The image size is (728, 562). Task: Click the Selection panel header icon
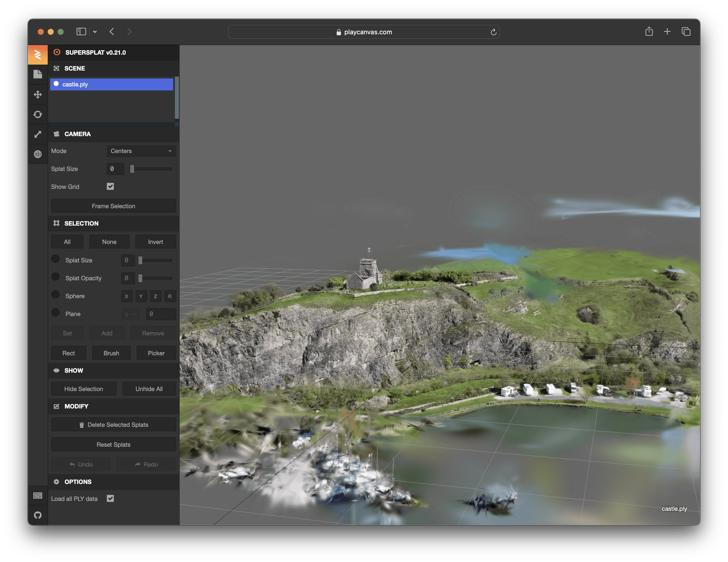[x=57, y=223]
